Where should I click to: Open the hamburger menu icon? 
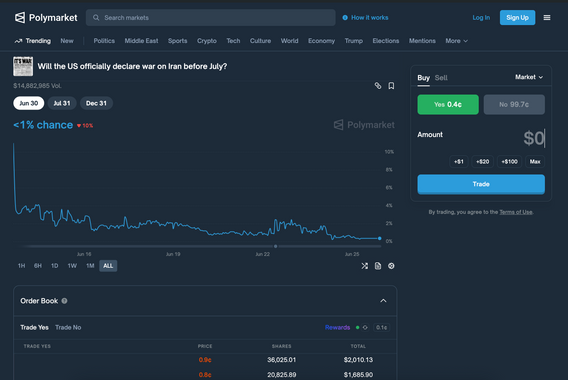[547, 17]
